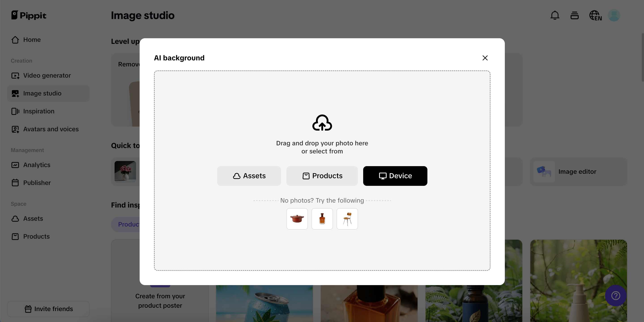Click the Invite friends button

point(48,309)
